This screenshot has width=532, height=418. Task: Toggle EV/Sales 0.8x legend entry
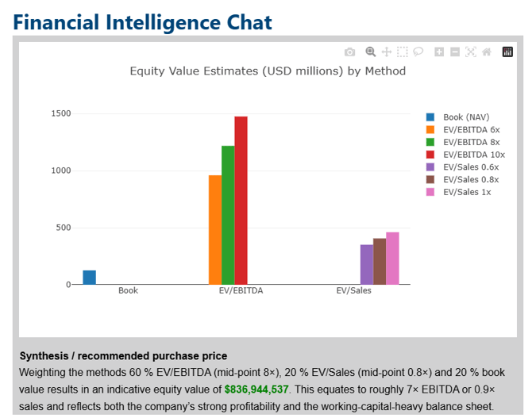coord(471,179)
